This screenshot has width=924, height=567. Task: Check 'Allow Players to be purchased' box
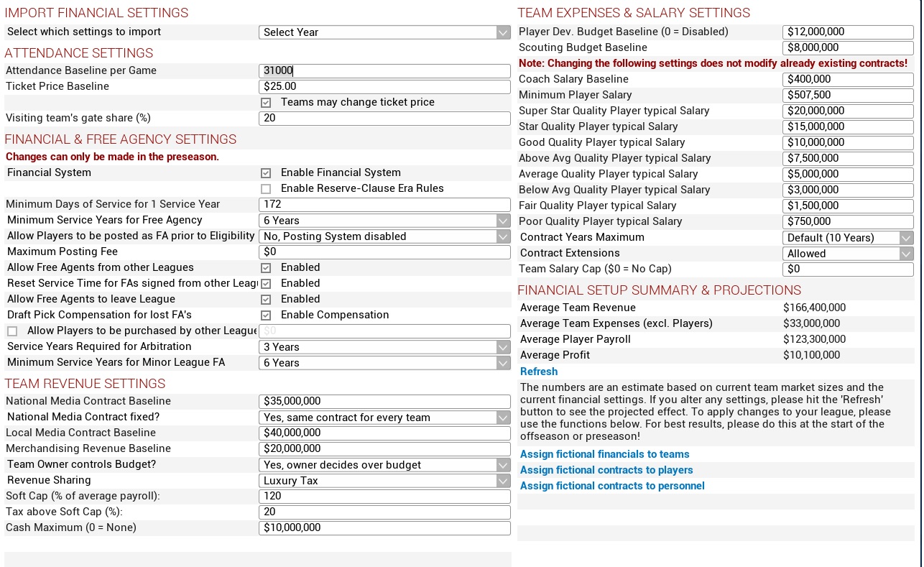tap(12, 331)
